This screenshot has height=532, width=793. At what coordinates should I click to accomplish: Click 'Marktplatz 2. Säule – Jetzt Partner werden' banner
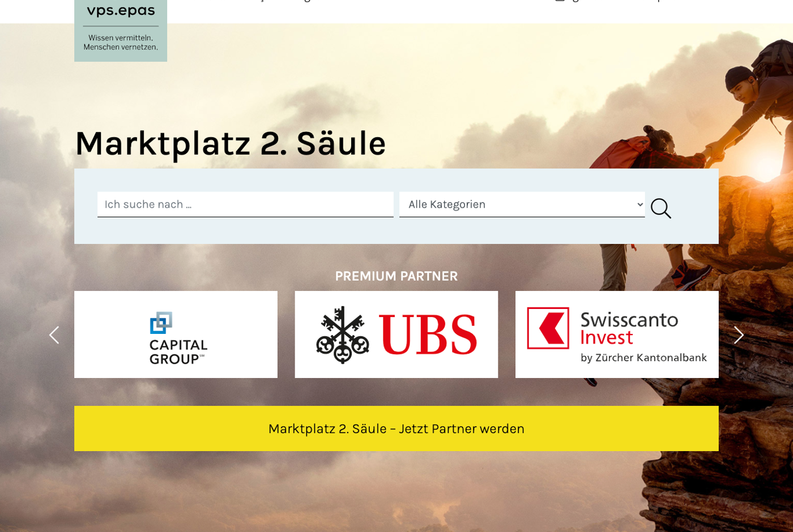coord(396,428)
